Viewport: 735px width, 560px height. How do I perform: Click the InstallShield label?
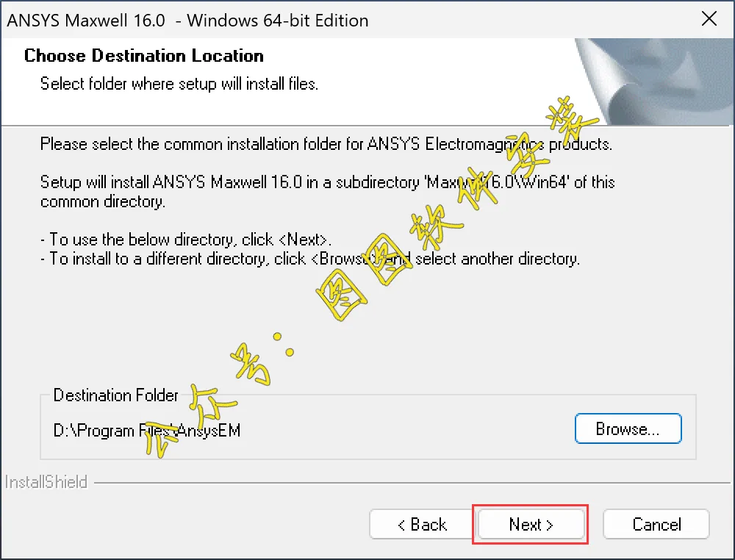point(46,482)
